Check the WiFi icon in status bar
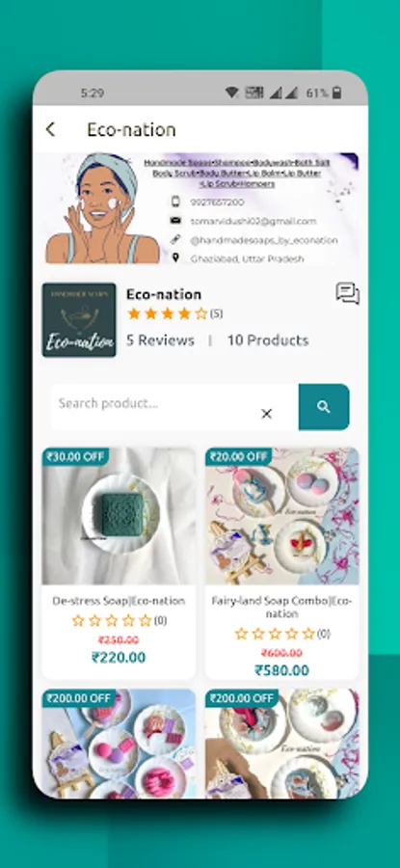Viewport: 400px width, 868px height. (x=232, y=93)
